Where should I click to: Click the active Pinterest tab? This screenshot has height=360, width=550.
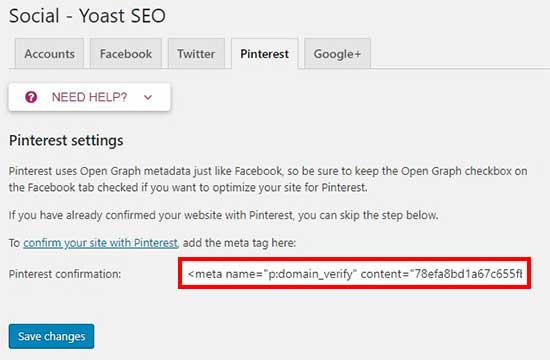click(264, 54)
